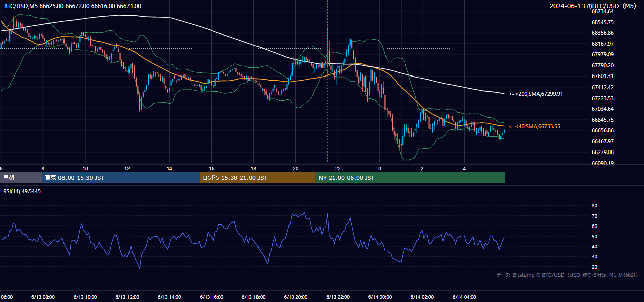This screenshot has width=644, height=302.
Task: Click bottom time label 6/13 08:00
Action: pyautogui.click(x=43, y=297)
